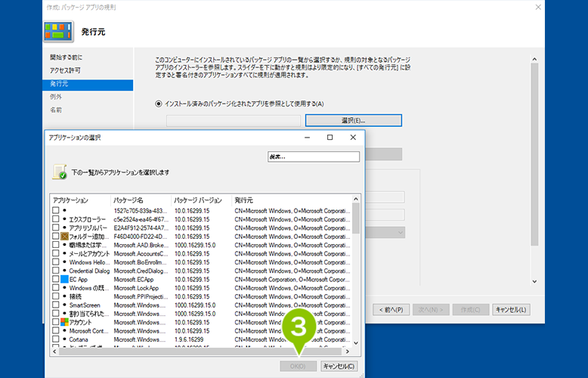The height and width of the screenshot is (378, 588).
Task: Click the list scroll-up arrow
Action: point(356,199)
